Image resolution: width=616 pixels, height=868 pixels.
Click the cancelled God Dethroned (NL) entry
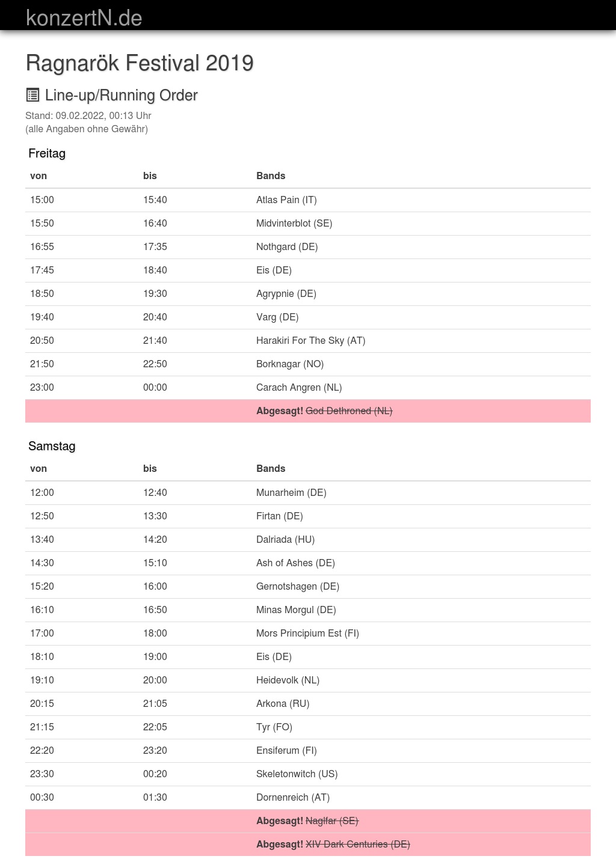pos(349,411)
